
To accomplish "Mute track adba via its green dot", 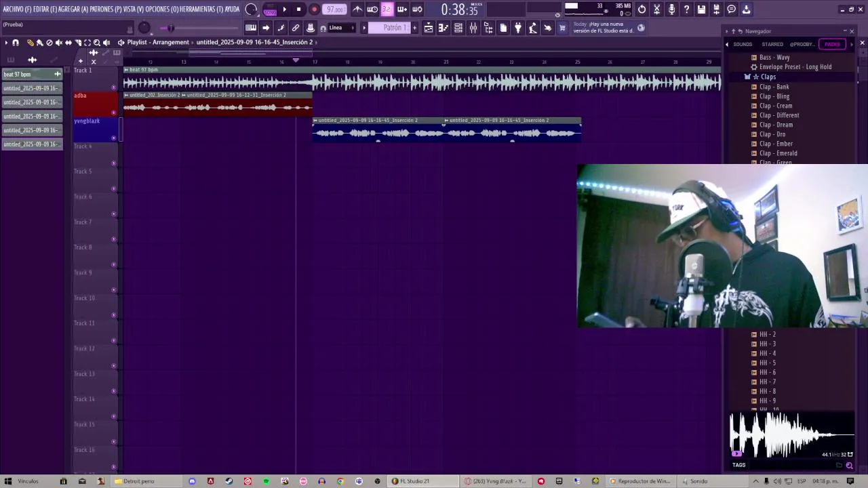I will [x=113, y=113].
